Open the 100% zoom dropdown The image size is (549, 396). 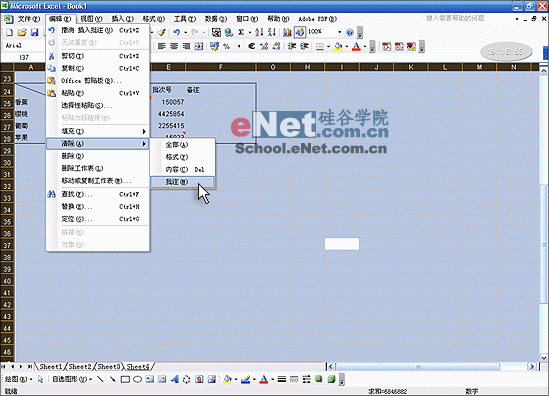339,32
